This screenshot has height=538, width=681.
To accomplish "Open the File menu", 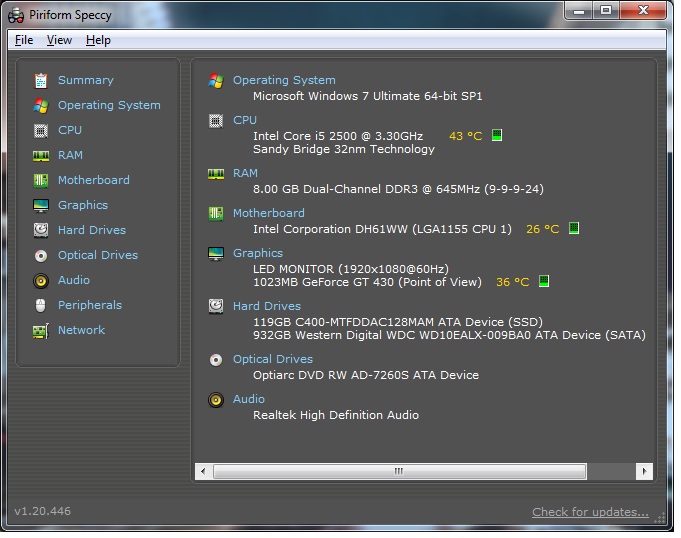I will [x=24, y=40].
